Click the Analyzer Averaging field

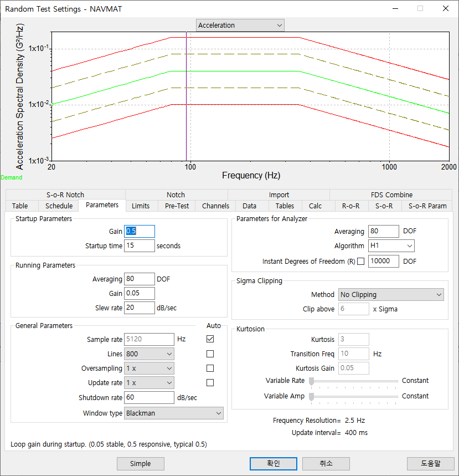[384, 231]
